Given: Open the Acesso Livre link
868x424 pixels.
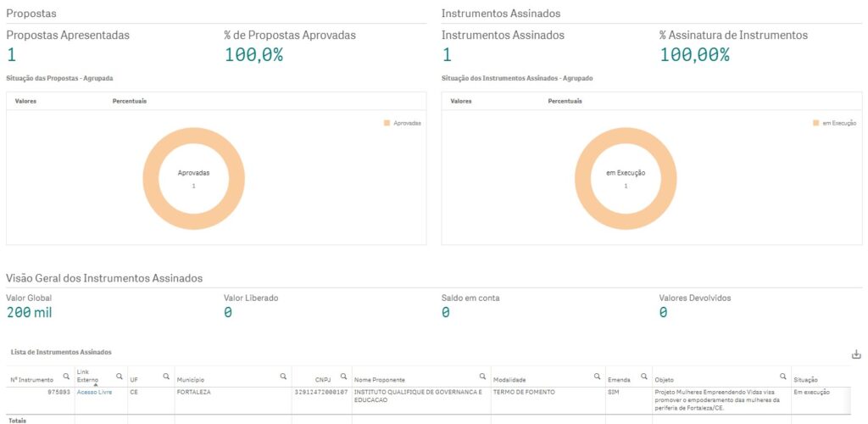Looking at the screenshot, I should [x=94, y=392].
